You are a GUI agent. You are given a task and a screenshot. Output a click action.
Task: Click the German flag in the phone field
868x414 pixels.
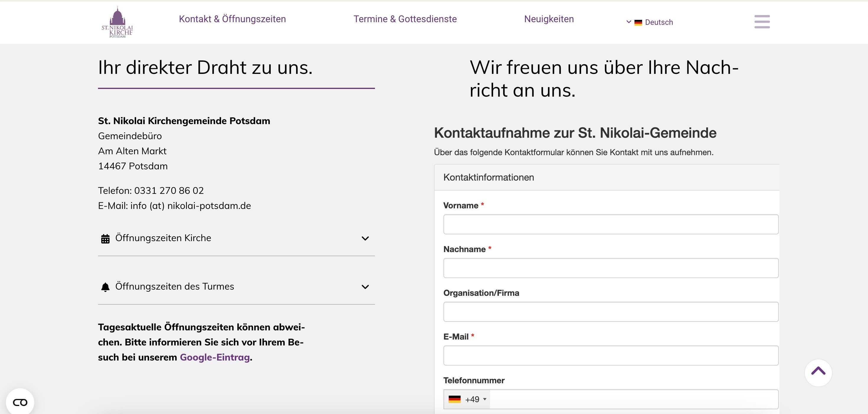pos(455,399)
